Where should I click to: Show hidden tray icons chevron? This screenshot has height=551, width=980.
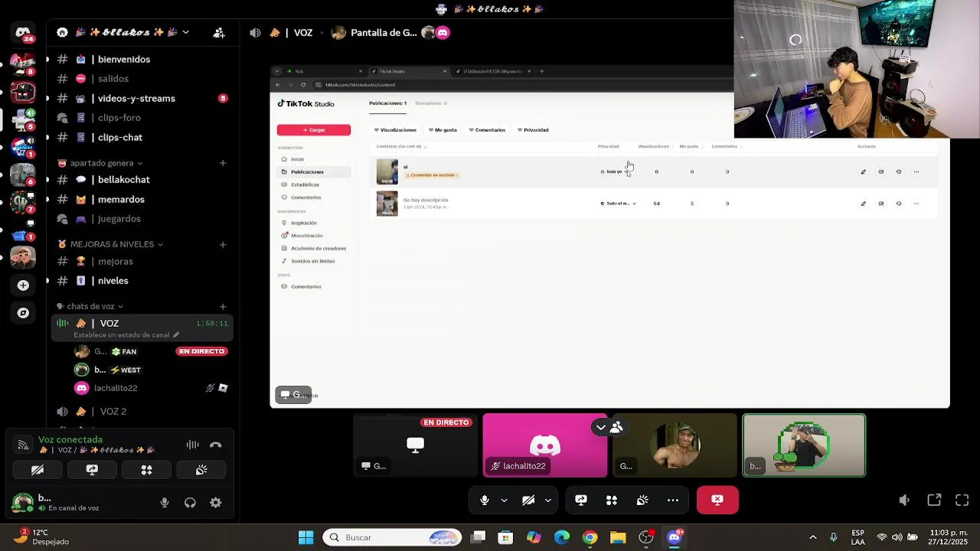click(x=813, y=537)
